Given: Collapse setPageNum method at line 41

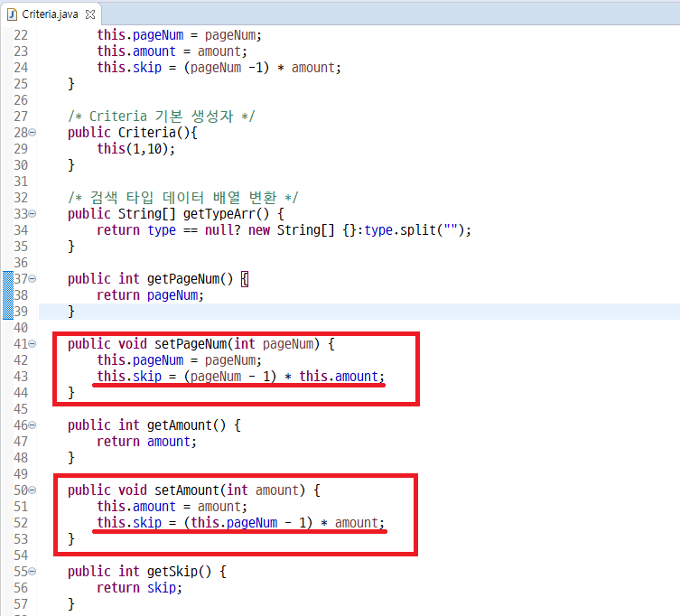Looking at the screenshot, I should [x=33, y=343].
